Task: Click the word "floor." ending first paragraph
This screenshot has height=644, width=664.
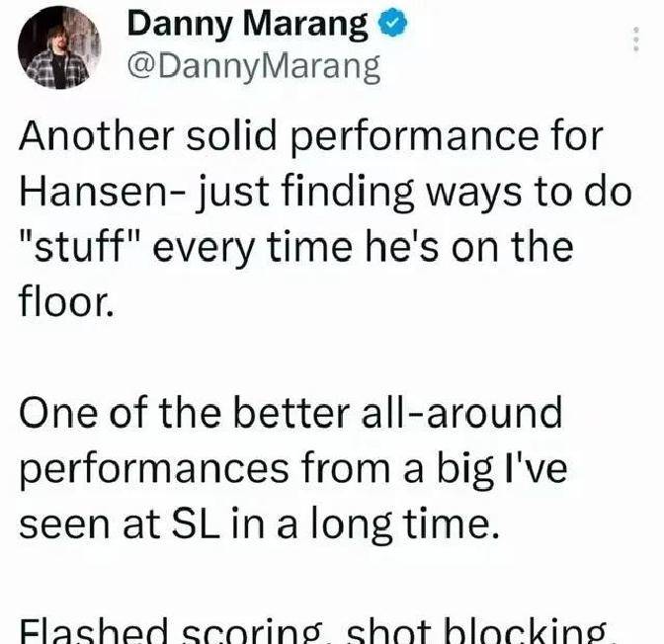Action: click(x=66, y=302)
